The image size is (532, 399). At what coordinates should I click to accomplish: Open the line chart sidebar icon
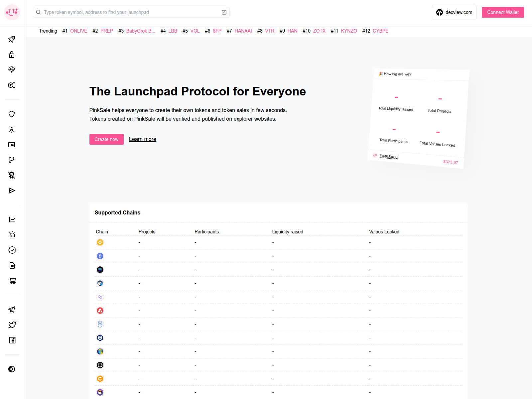coord(12,219)
